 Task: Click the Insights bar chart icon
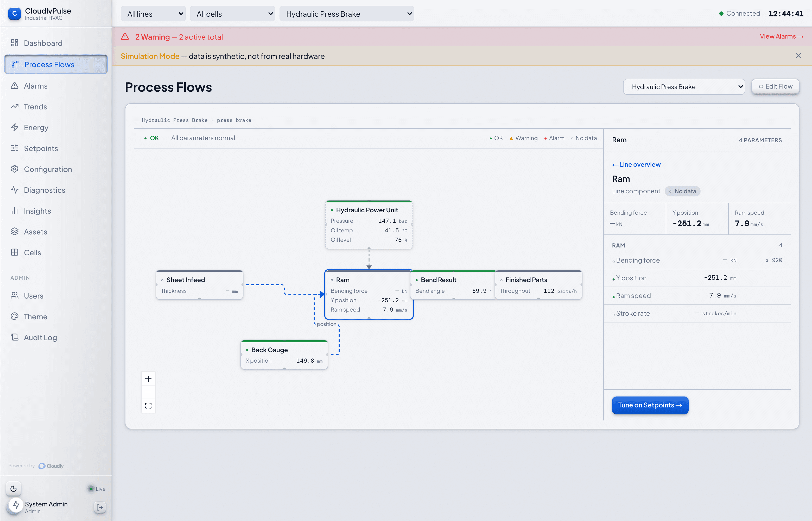(15, 211)
